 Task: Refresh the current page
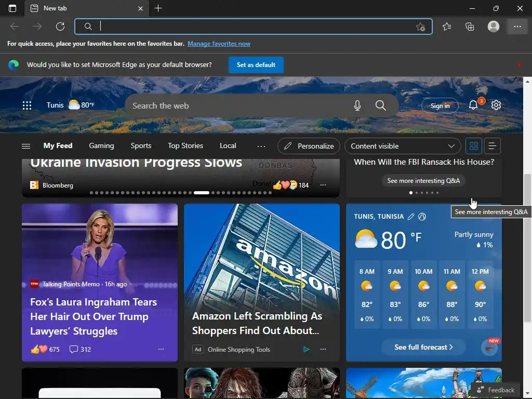[60, 26]
